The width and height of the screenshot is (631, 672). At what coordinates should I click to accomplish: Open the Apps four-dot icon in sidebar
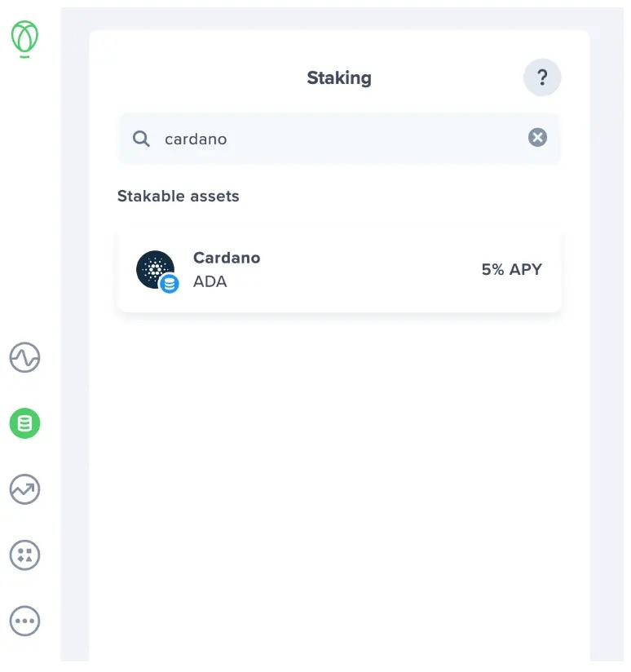pyautogui.click(x=24, y=555)
